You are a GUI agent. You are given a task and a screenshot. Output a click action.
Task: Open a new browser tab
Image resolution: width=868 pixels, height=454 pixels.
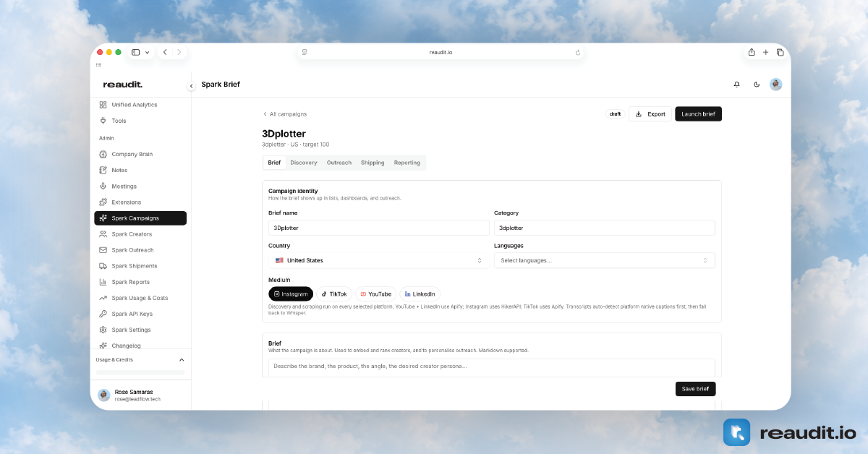(x=766, y=52)
